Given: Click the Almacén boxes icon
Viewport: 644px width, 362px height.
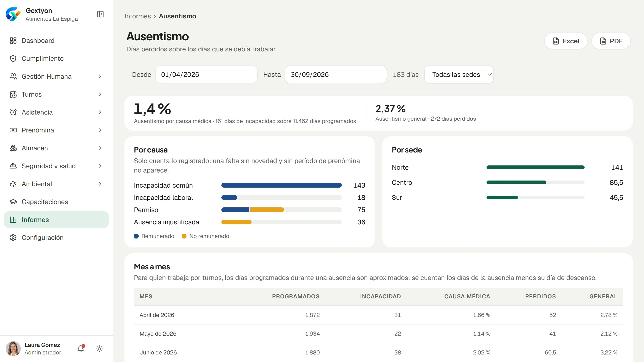Looking at the screenshot, I should click(13, 148).
